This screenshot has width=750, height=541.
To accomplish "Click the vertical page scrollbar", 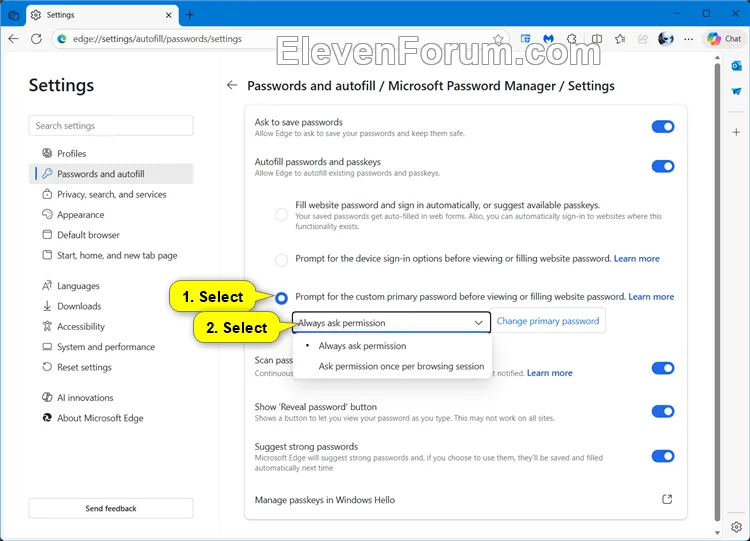I will (x=717, y=292).
